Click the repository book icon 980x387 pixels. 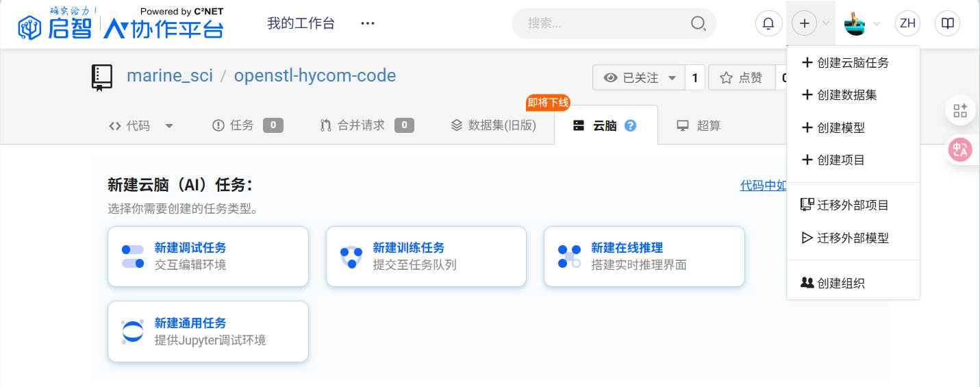[x=101, y=77]
